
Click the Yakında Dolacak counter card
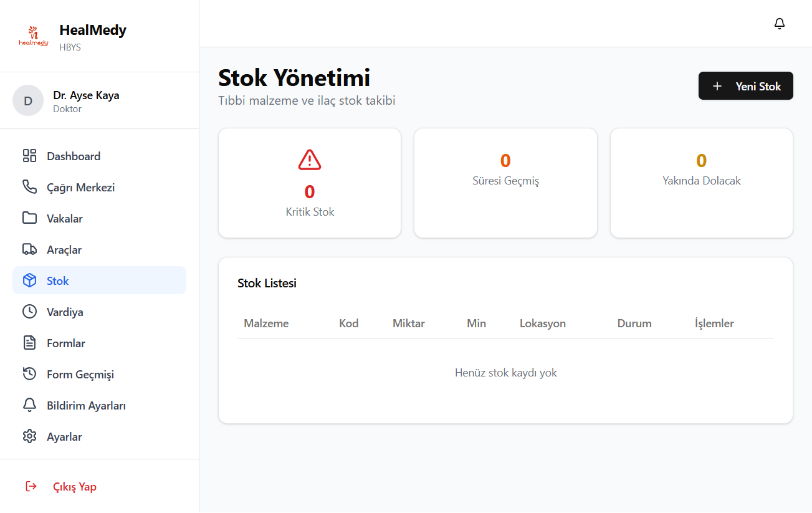(x=701, y=183)
